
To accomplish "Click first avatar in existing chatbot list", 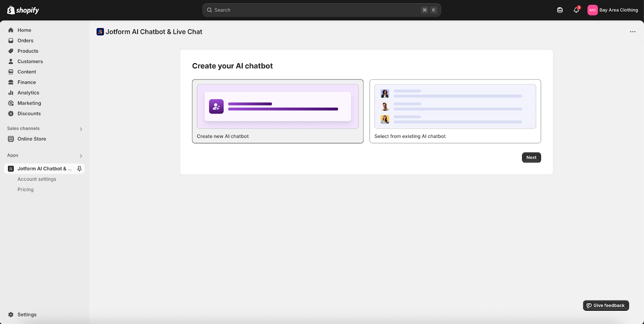I will click(385, 94).
